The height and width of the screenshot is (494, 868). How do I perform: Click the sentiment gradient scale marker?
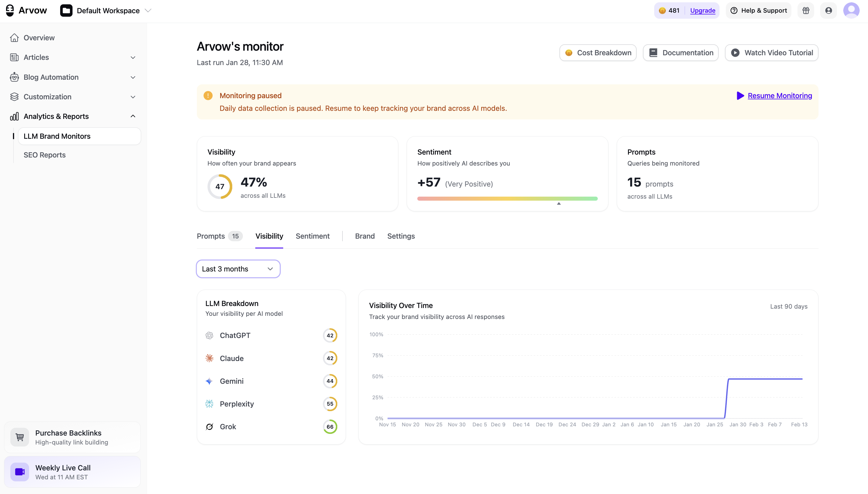(x=559, y=204)
